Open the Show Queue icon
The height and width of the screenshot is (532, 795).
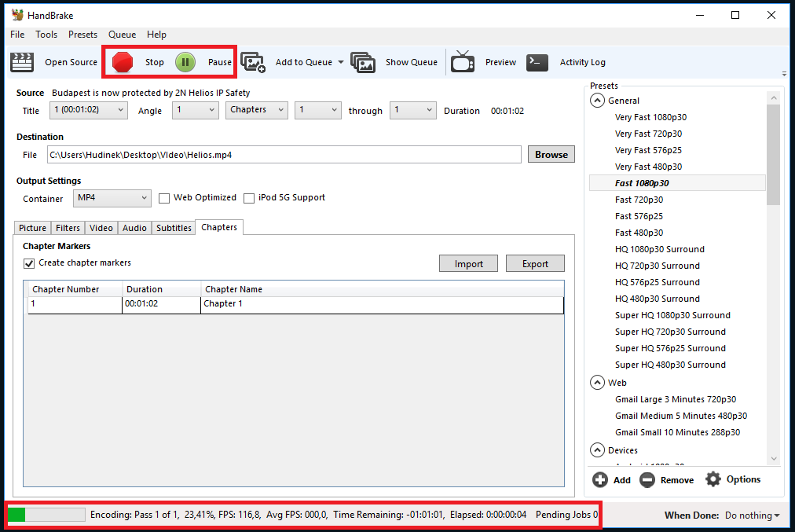(363, 63)
